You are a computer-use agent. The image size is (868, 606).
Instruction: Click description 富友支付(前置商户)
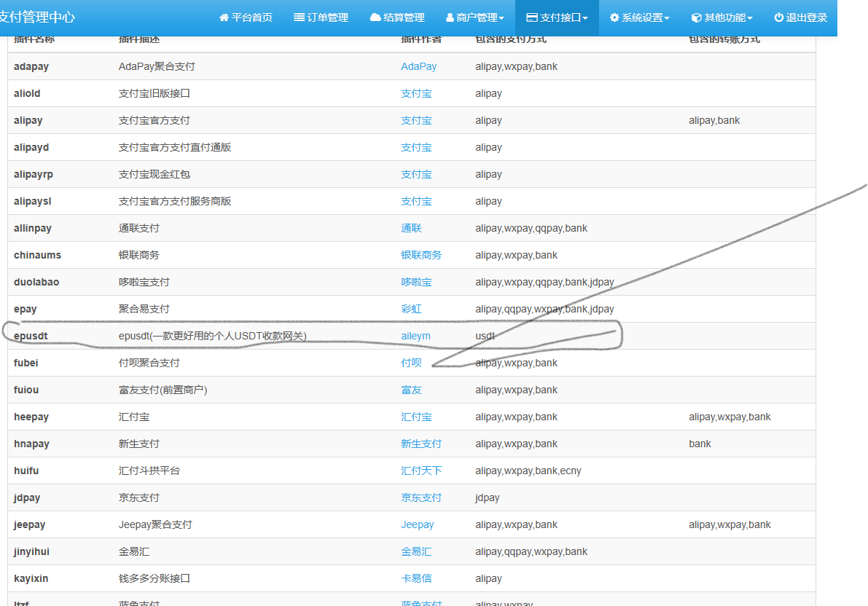(163, 390)
